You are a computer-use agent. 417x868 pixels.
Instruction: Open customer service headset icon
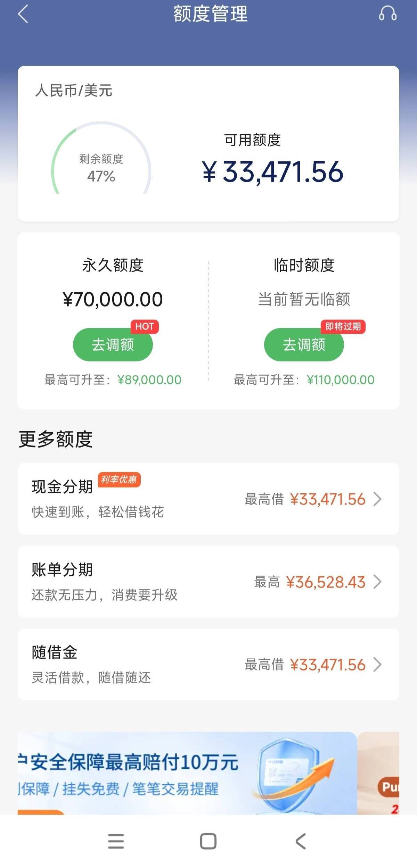point(387,14)
